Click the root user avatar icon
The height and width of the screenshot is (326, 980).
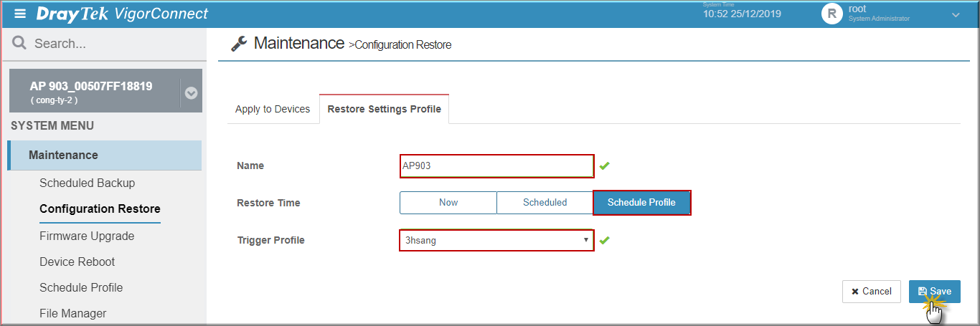click(x=832, y=14)
